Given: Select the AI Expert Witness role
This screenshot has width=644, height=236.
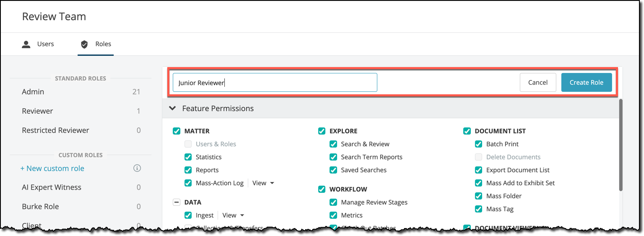Looking at the screenshot, I should click(81, 187).
